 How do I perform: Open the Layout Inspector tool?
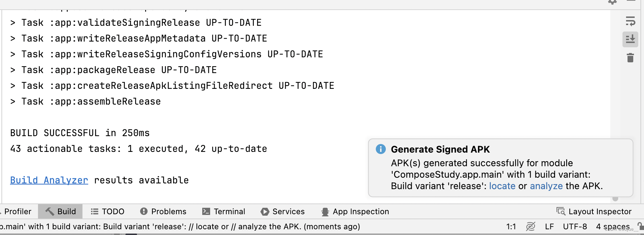pos(594,211)
